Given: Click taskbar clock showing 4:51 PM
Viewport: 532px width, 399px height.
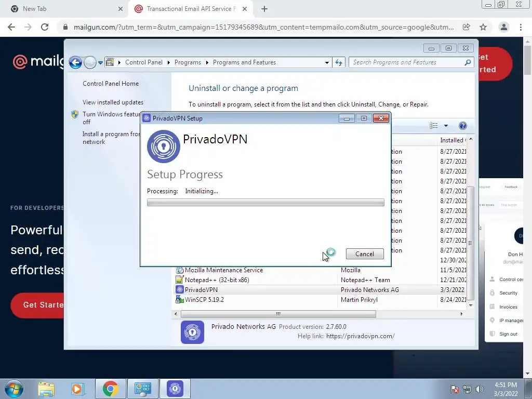Looking at the screenshot, I should tap(506, 389).
